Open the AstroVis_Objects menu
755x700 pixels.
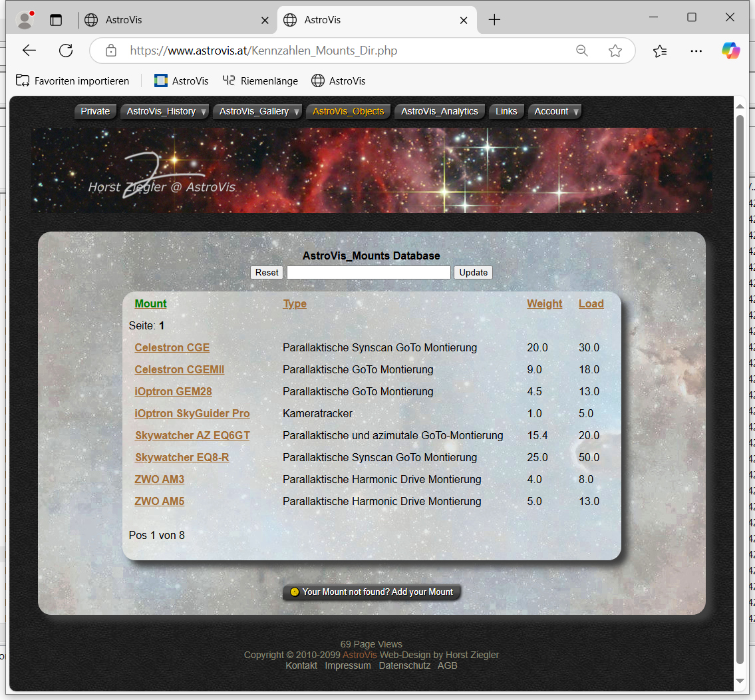pos(348,111)
